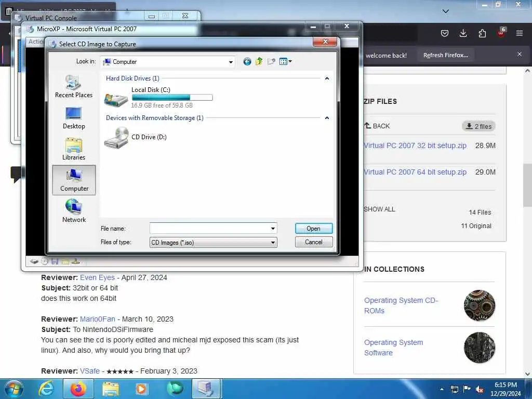532x399 pixels.
Task: Select Computer in dialog places bar
Action: point(74,180)
